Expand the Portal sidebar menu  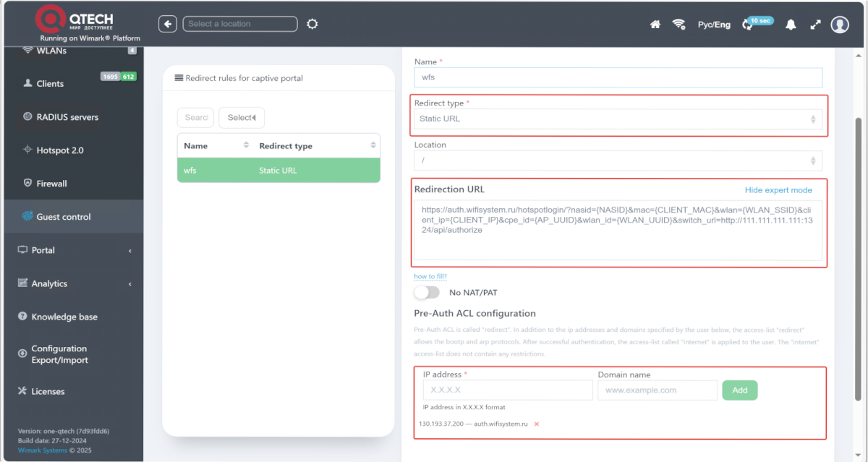coord(72,250)
